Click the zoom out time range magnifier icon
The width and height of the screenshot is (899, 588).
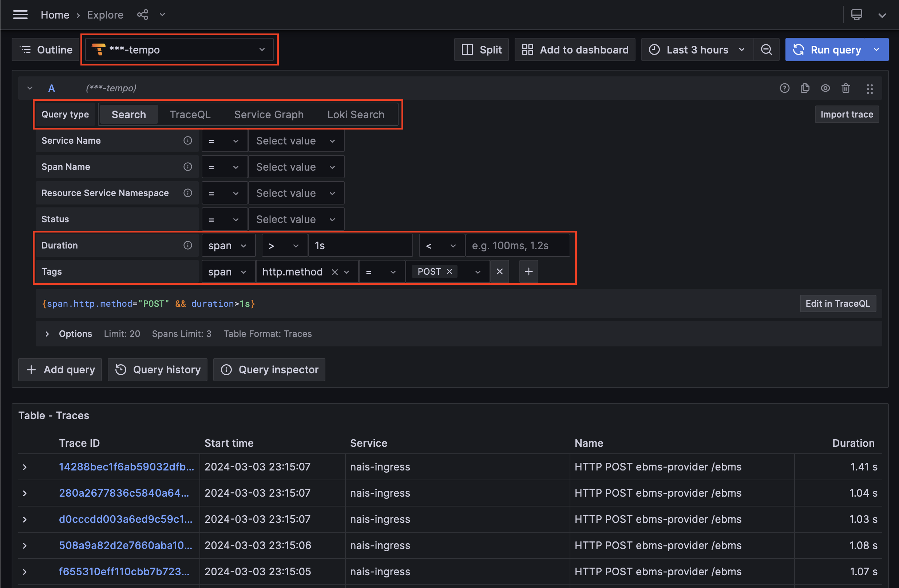tap(767, 49)
